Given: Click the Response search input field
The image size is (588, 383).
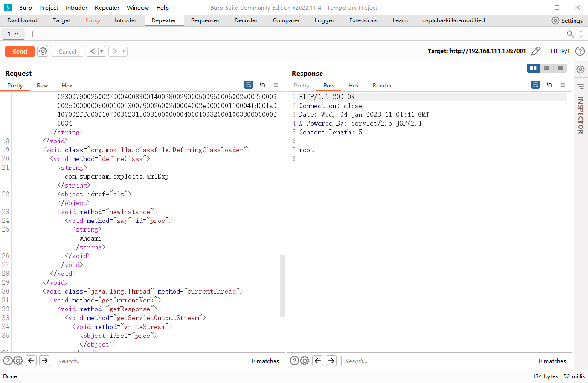Looking at the screenshot, I should point(435,361).
